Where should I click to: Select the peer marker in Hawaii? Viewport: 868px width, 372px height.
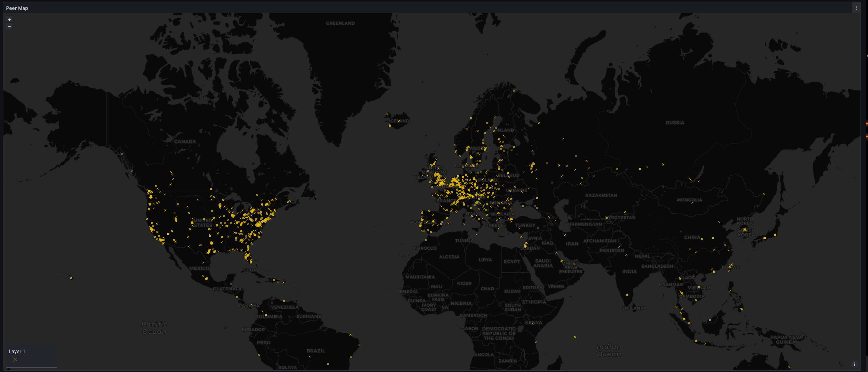pos(71,278)
